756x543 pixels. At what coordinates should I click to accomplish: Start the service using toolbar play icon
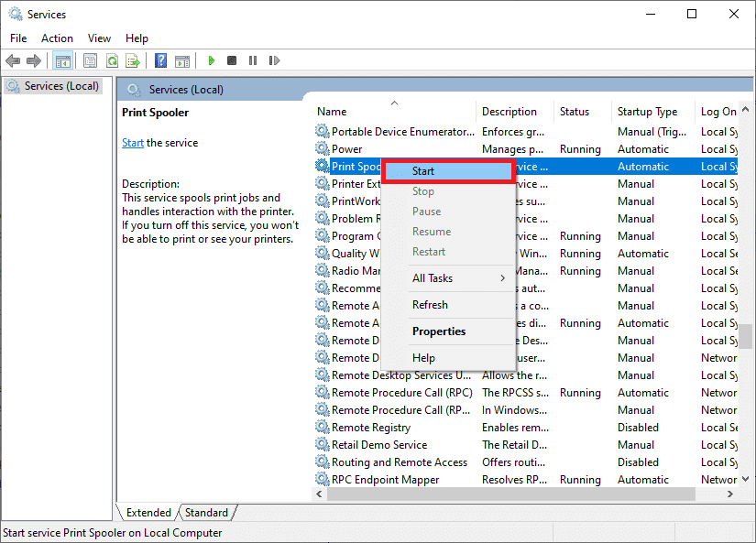[x=211, y=60]
